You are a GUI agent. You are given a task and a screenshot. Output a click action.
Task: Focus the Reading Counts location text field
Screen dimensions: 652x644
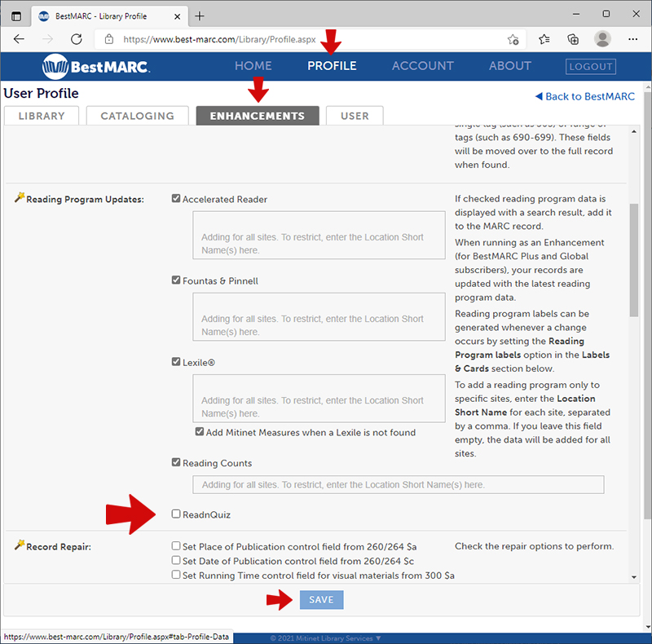click(x=399, y=485)
